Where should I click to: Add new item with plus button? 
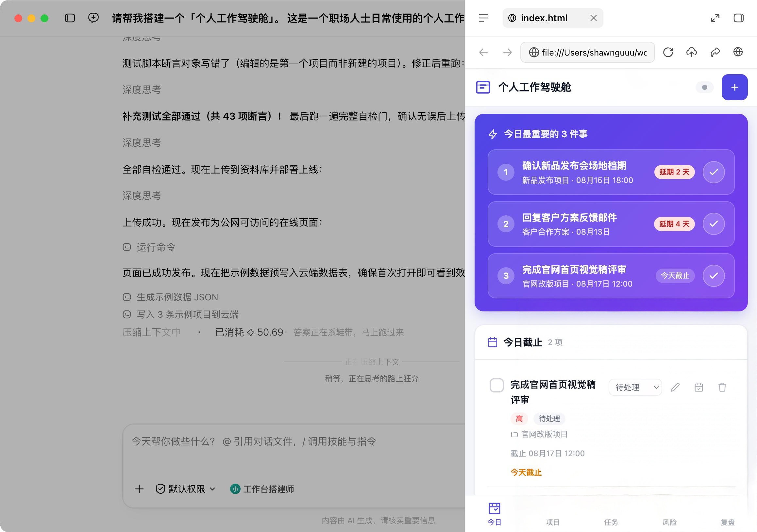(734, 87)
